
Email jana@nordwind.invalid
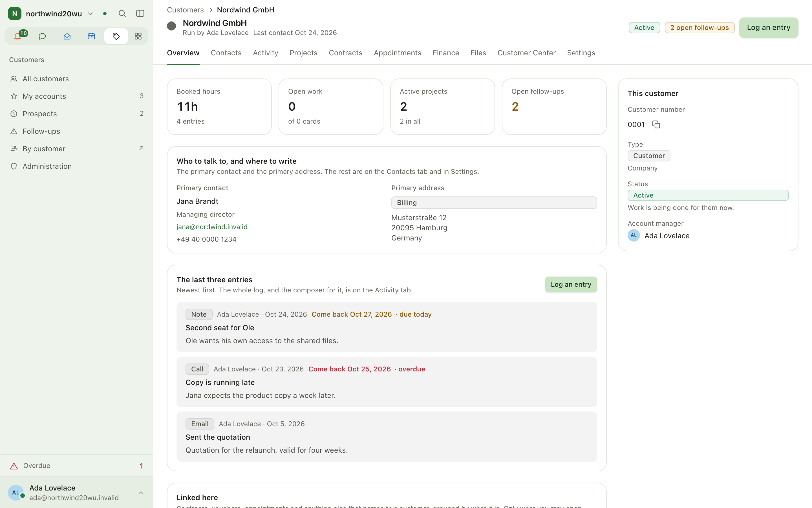(212, 227)
